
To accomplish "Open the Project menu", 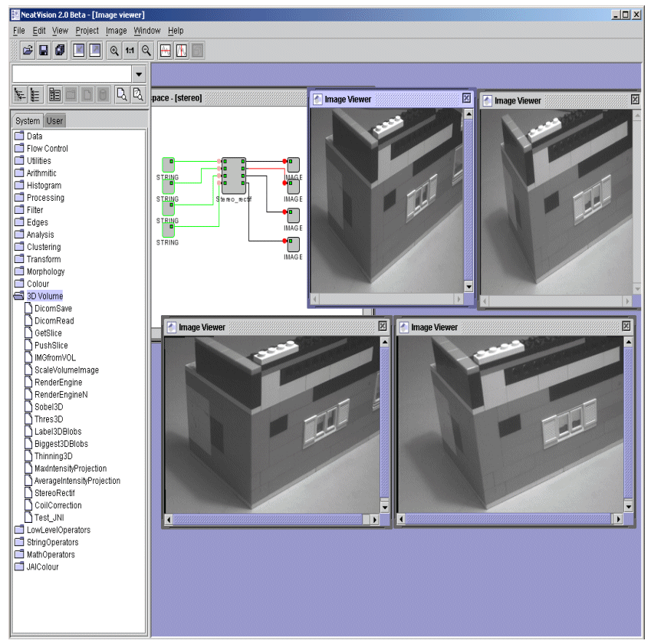I will (x=87, y=31).
